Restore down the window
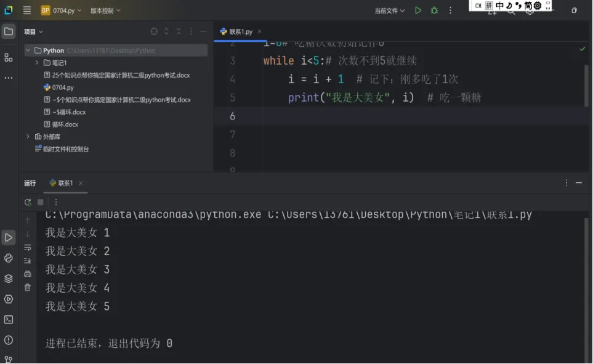The width and height of the screenshot is (593, 364). tap(574, 10)
